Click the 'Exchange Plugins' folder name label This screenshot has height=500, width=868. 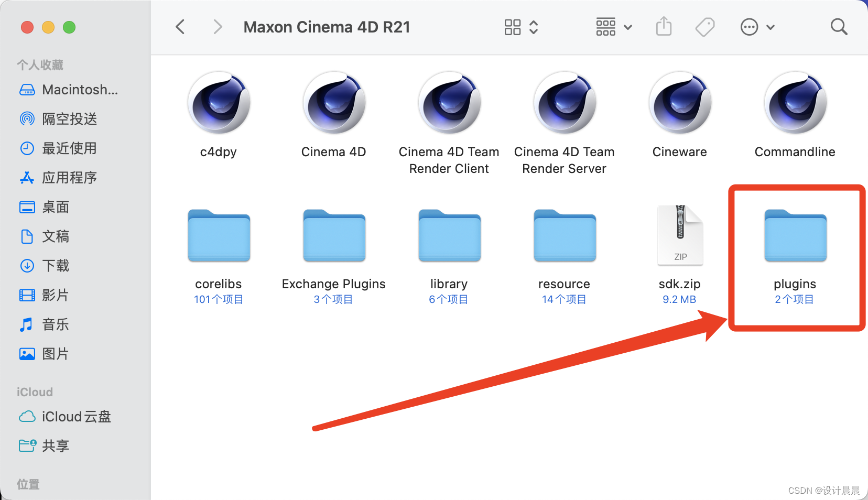pyautogui.click(x=334, y=284)
